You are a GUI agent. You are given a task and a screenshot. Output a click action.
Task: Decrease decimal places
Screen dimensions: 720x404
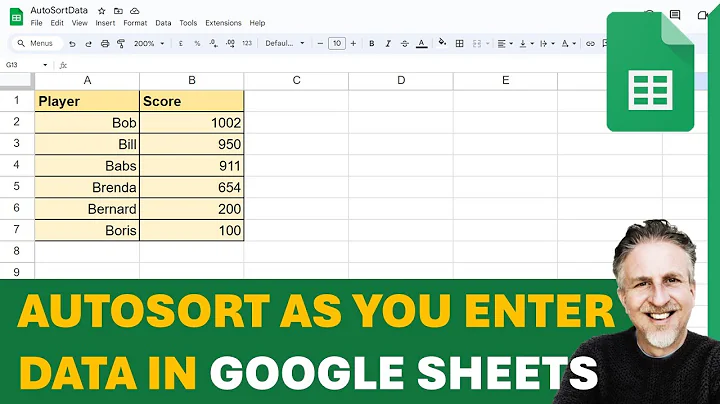(x=214, y=44)
